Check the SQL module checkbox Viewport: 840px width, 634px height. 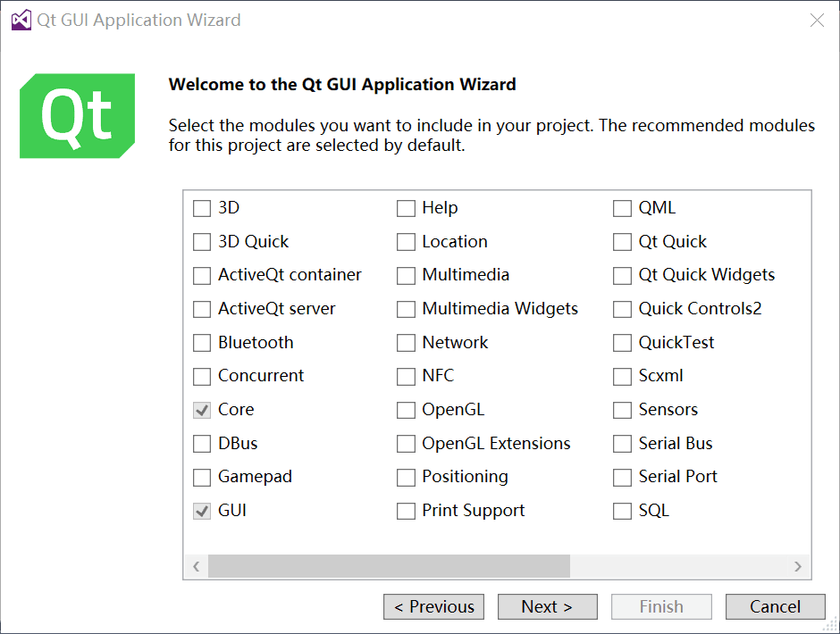tap(623, 512)
